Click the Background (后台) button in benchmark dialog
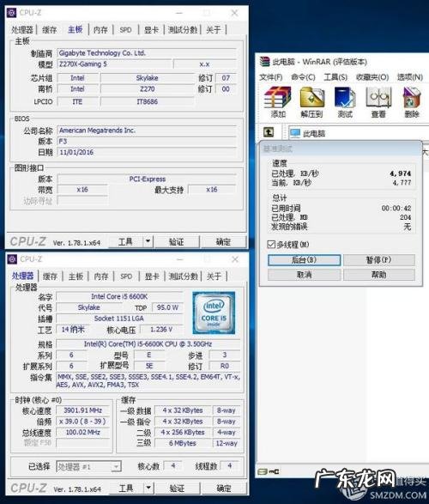The width and height of the screenshot is (429, 504). coord(304,260)
